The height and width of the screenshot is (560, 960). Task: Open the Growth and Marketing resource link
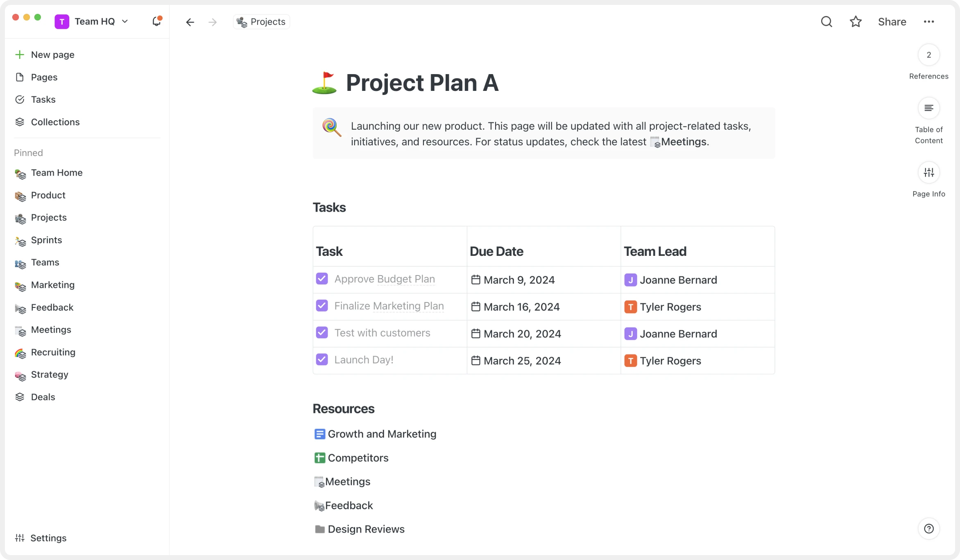(382, 434)
